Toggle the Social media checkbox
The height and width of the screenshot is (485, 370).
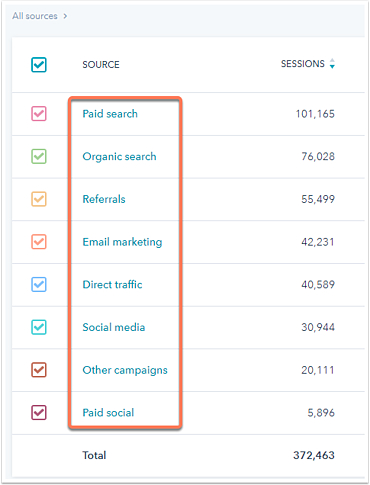point(39,327)
